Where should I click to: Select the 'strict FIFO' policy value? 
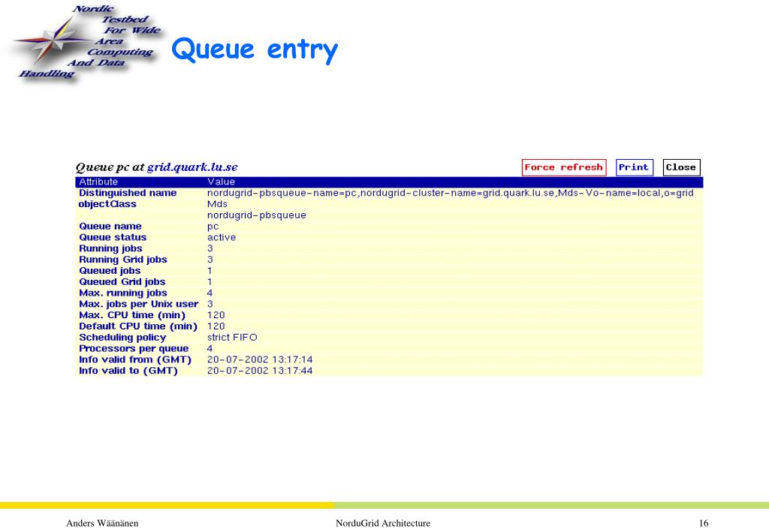click(232, 338)
